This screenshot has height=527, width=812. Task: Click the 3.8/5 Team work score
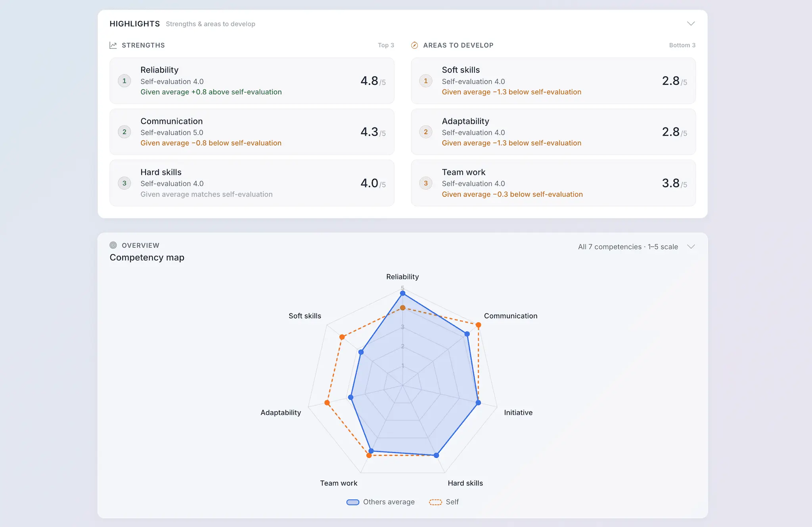pos(674,183)
